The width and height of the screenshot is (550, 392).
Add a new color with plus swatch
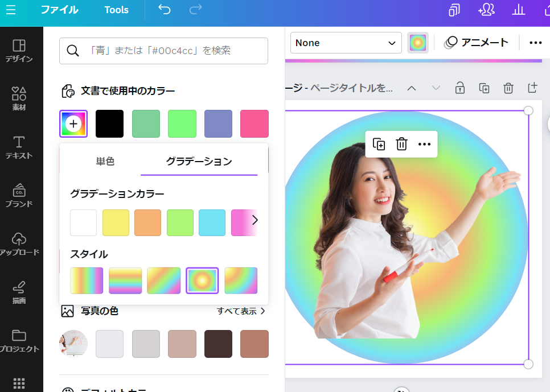(73, 124)
